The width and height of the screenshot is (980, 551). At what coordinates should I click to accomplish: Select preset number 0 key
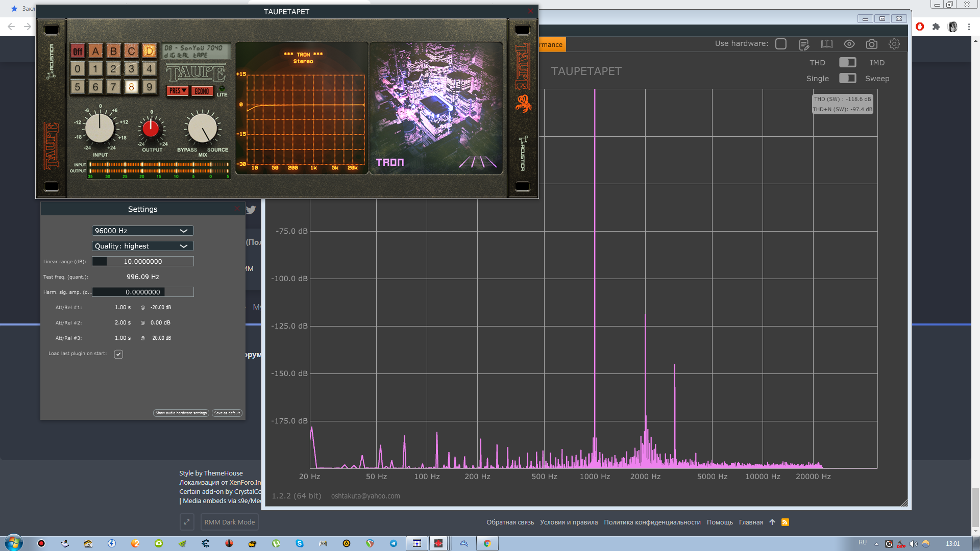coord(78,69)
